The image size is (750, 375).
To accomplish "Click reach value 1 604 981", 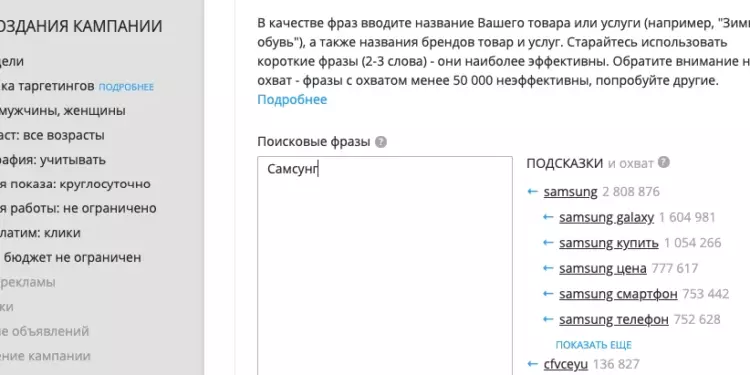I will click(687, 217).
